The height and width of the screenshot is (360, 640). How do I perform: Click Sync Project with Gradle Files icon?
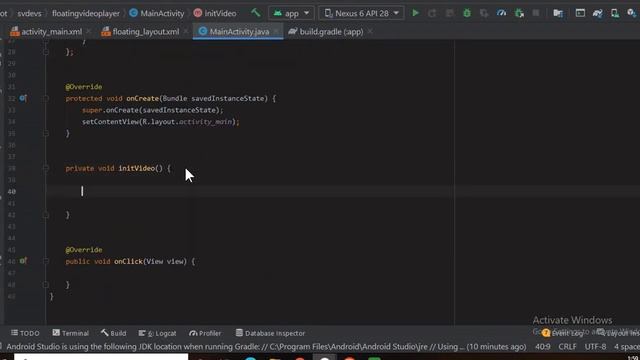coord(598,13)
